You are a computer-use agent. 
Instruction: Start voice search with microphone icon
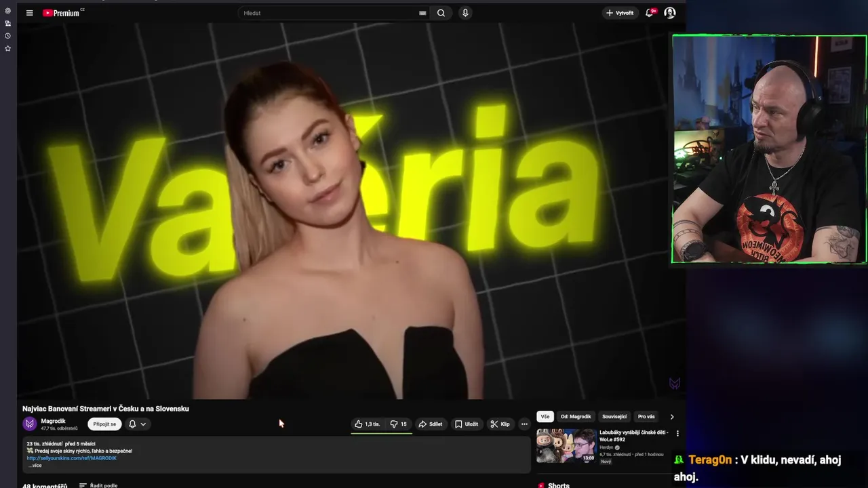tap(465, 13)
